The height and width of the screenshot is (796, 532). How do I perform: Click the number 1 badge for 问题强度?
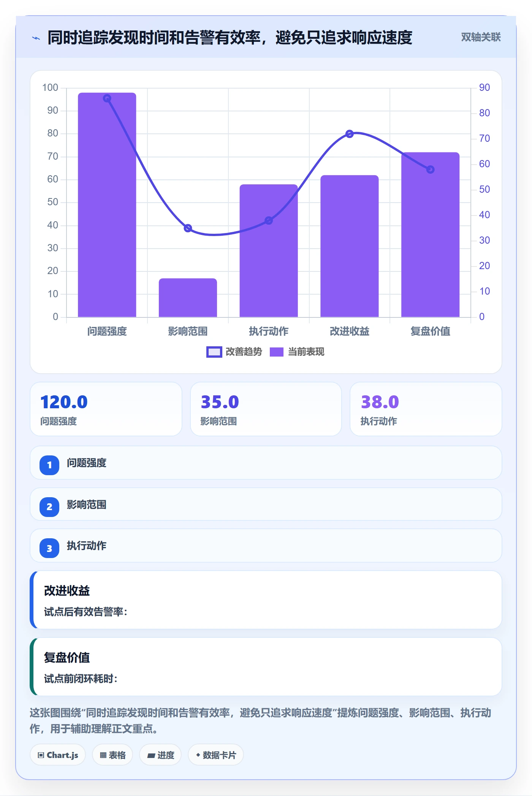[x=49, y=465]
